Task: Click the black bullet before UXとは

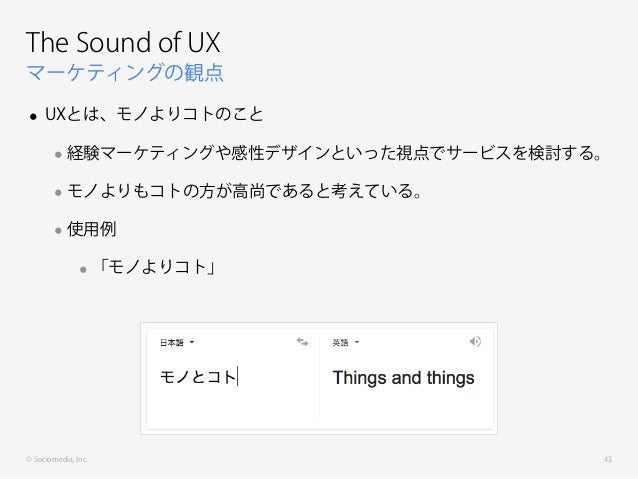Action: coord(33,117)
